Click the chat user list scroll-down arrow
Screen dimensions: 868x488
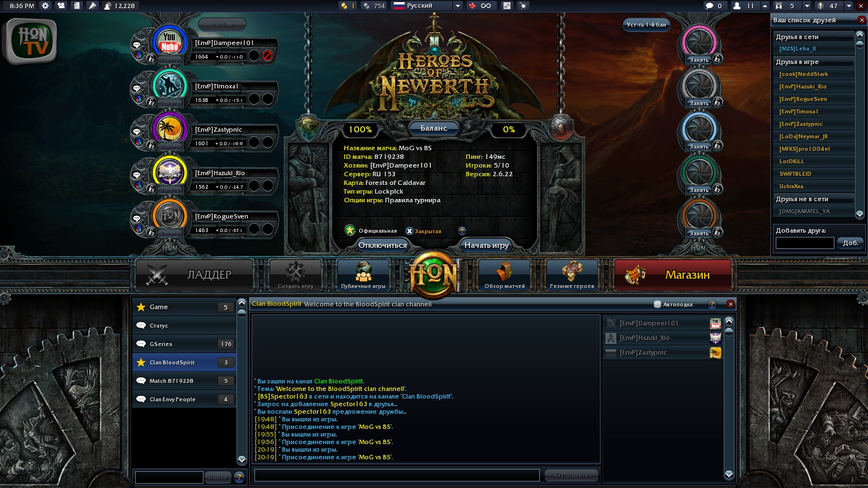[x=729, y=474]
